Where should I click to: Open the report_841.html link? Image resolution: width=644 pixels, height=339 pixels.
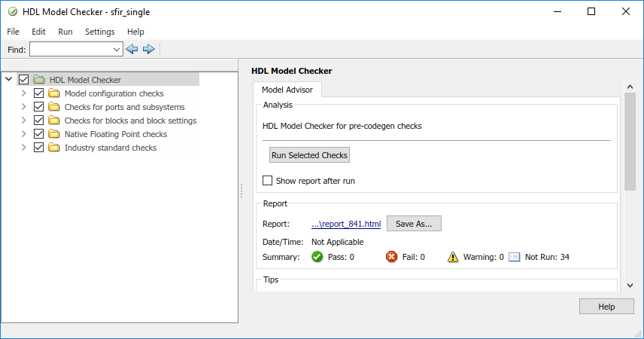coord(346,224)
